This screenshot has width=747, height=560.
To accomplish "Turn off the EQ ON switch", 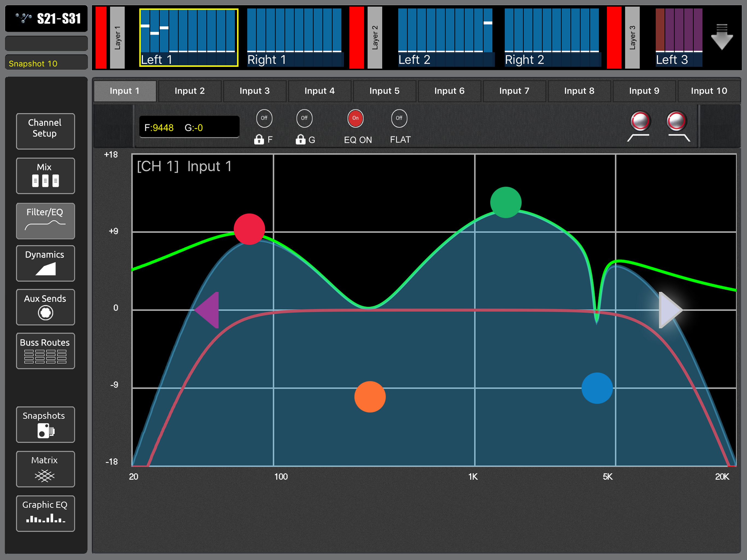I will [355, 118].
